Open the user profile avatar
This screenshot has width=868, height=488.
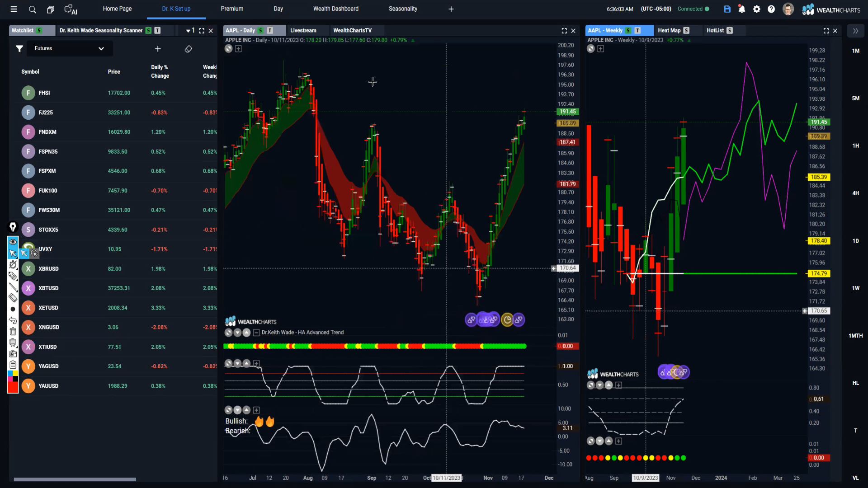pos(788,9)
